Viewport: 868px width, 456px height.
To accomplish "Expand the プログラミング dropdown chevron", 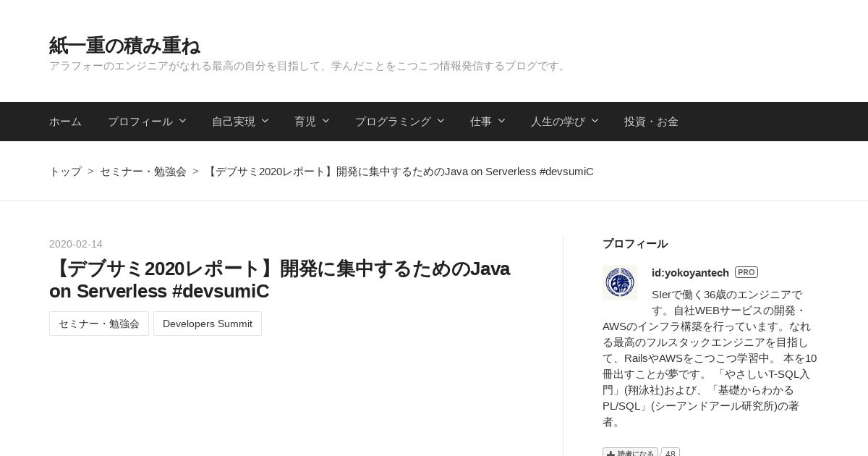I will tap(441, 121).
